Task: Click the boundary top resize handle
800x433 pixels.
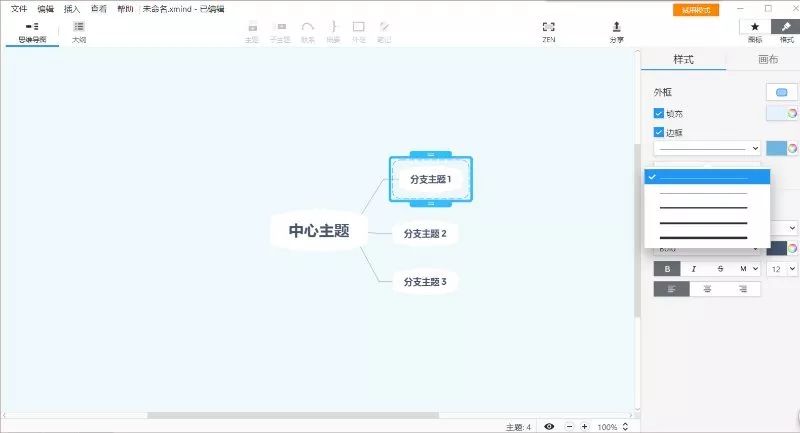Action: tap(431, 154)
